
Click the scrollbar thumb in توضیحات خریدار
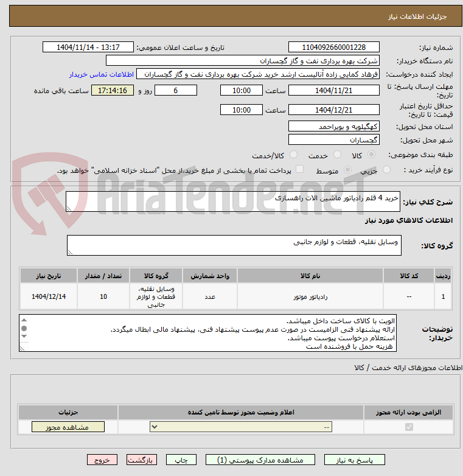24,328
